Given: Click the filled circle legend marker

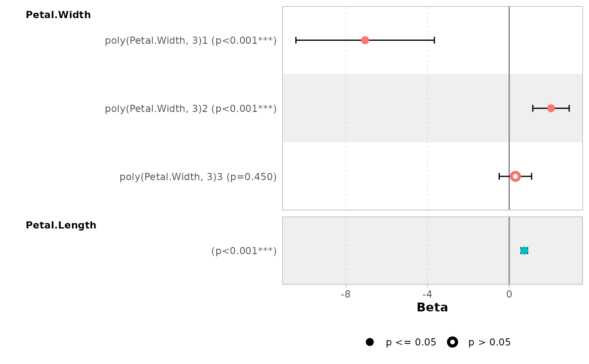Looking at the screenshot, I should 370,342.
